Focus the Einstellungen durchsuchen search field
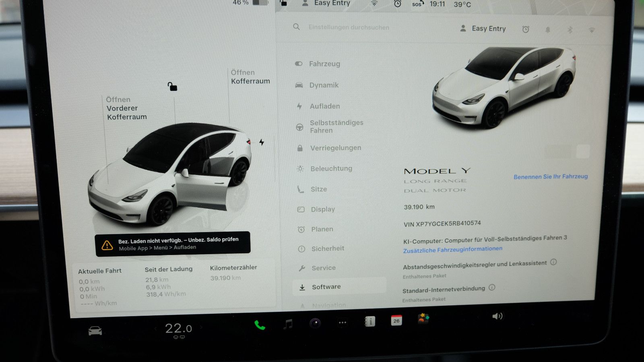Screen dimensions: 644x362 (349, 27)
